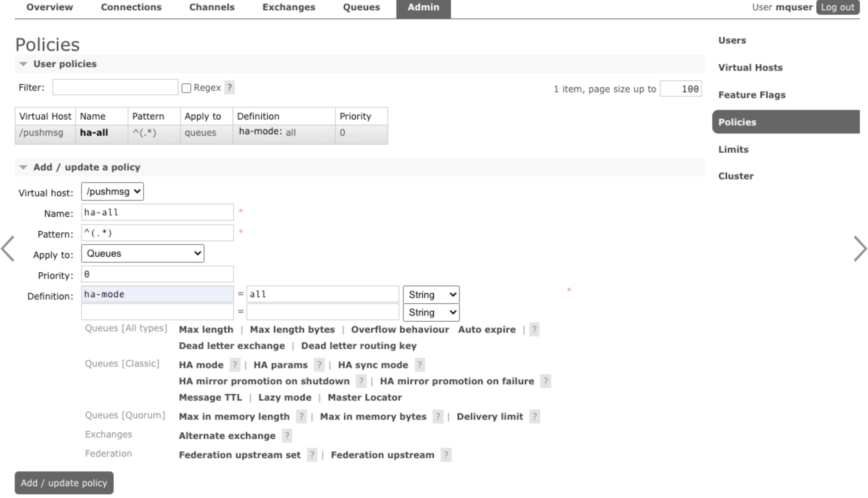868x498 pixels.
Task: Click help icon next to Regex
Action: click(x=229, y=88)
